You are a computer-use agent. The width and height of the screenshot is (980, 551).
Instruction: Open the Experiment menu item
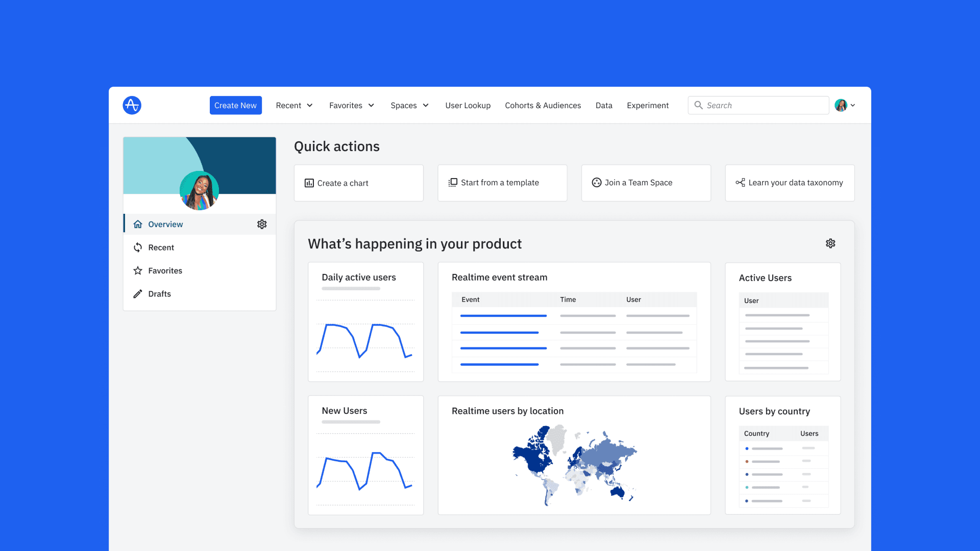pyautogui.click(x=647, y=105)
